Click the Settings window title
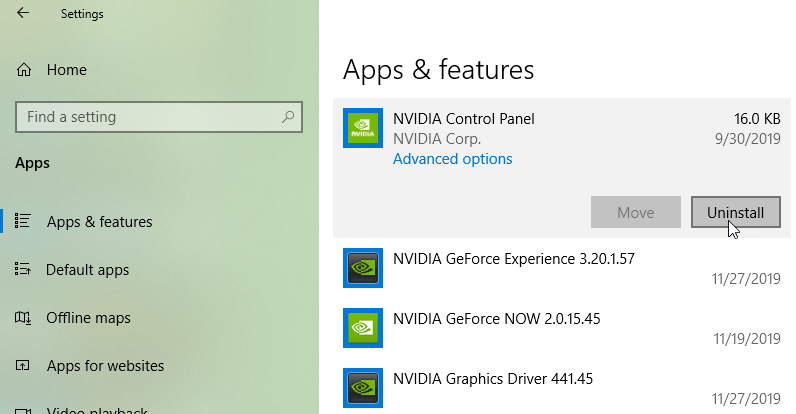Viewport: 796px width, 414px height. (x=82, y=14)
